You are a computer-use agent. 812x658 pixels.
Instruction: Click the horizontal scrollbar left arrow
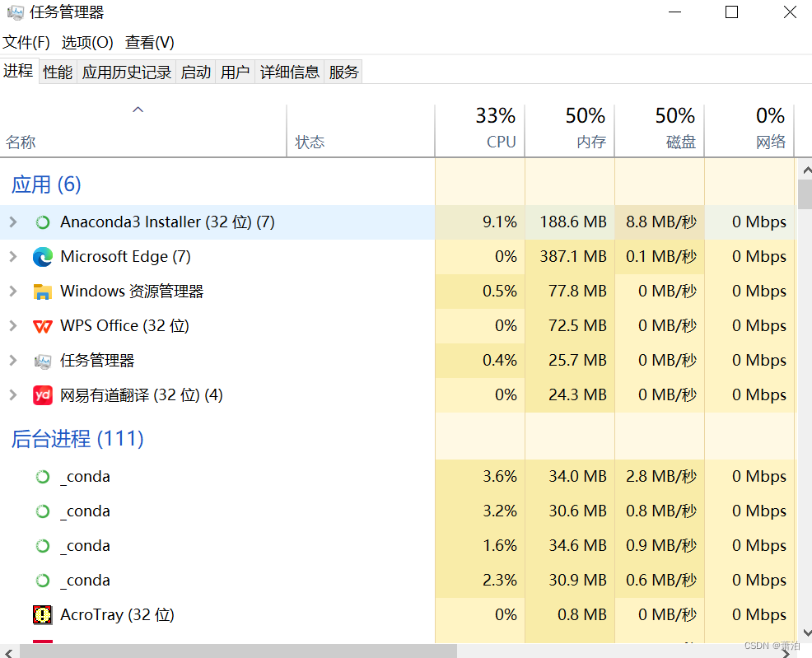tap(9, 653)
